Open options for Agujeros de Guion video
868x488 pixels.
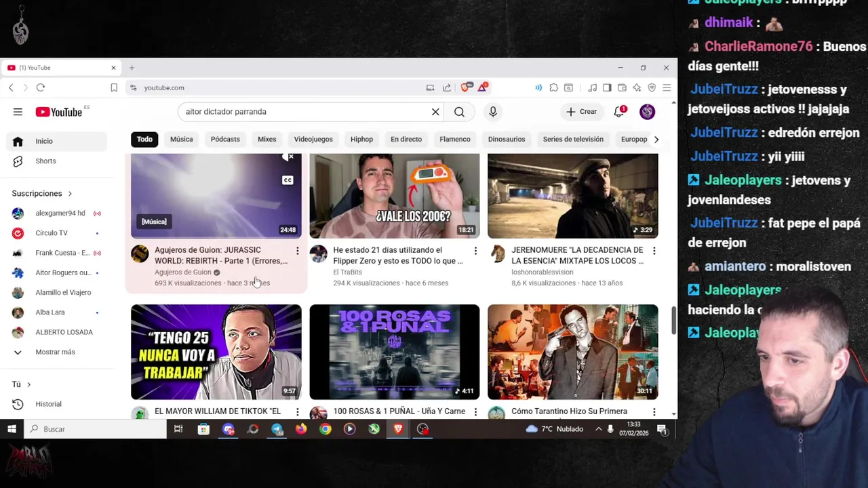[297, 251]
